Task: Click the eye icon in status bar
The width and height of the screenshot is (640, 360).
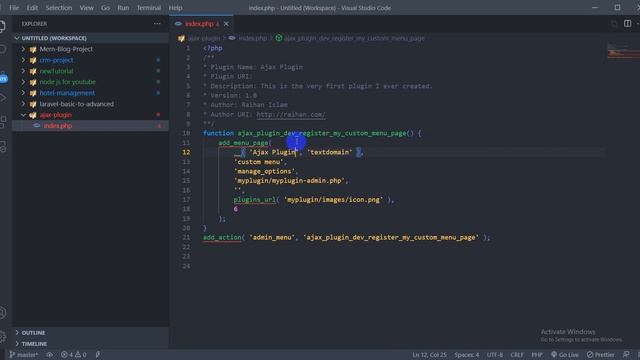Action: point(49,355)
